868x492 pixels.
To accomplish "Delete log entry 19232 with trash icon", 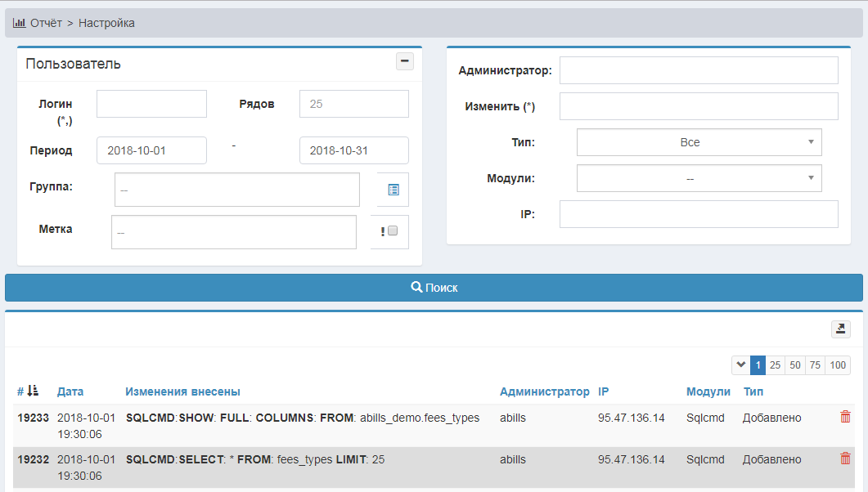I will pos(845,458).
